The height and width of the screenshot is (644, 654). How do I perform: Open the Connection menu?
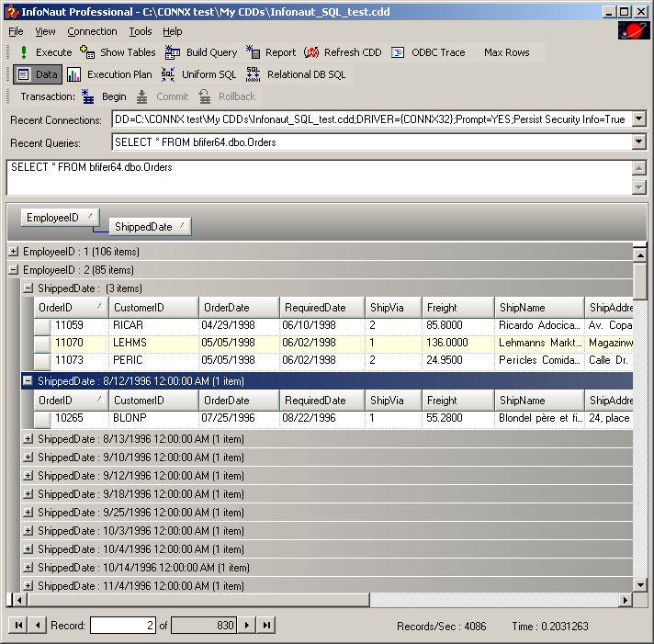tap(92, 31)
